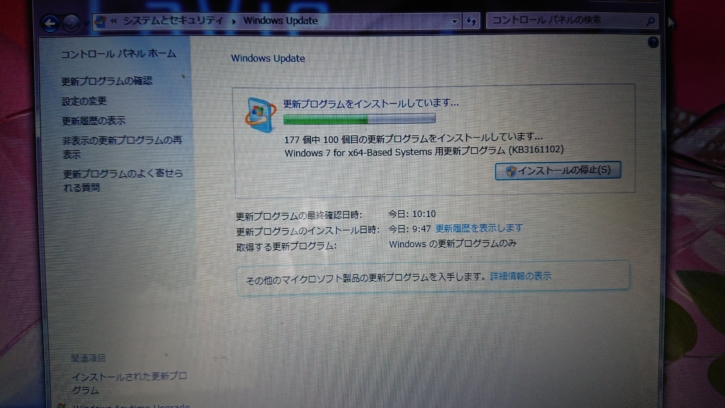The width and height of the screenshot is (725, 408).
Task: Open 設定の変更 in left pane
Action: tap(84, 101)
